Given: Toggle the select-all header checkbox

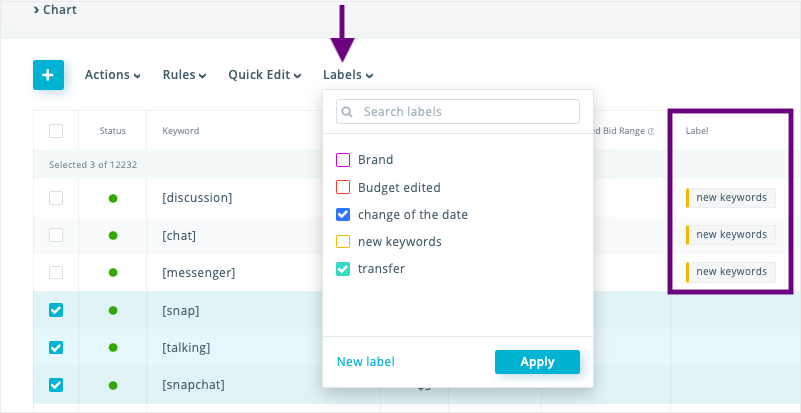Looking at the screenshot, I should [56, 131].
